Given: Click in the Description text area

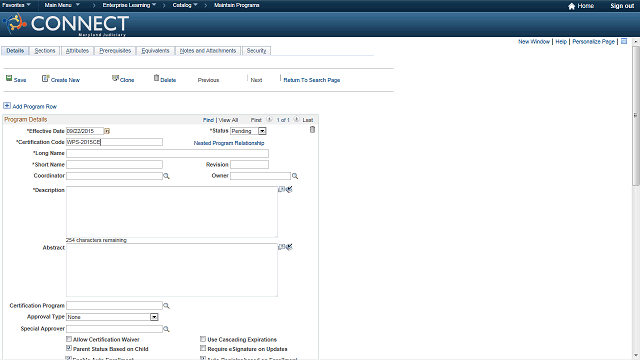Looking at the screenshot, I should pyautogui.click(x=172, y=212).
